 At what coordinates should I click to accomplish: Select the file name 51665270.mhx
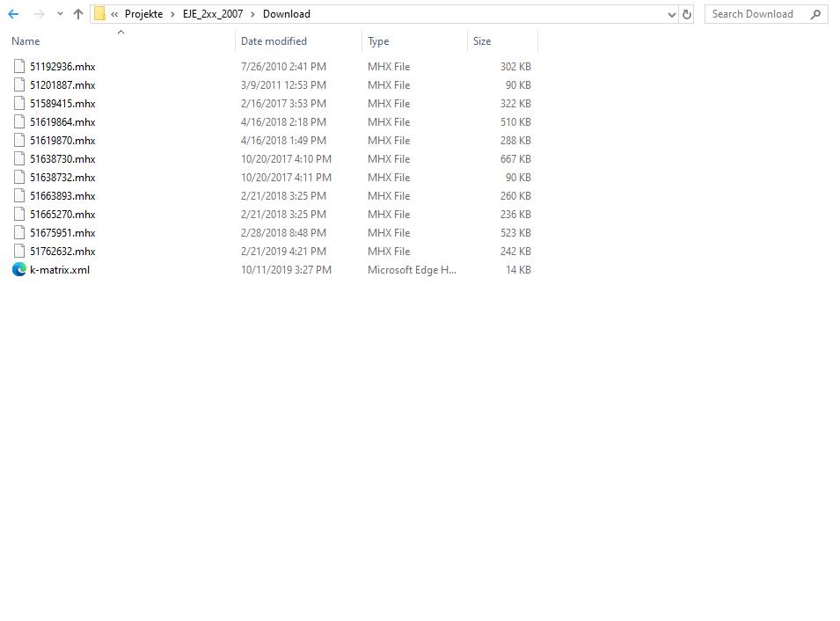tap(62, 215)
